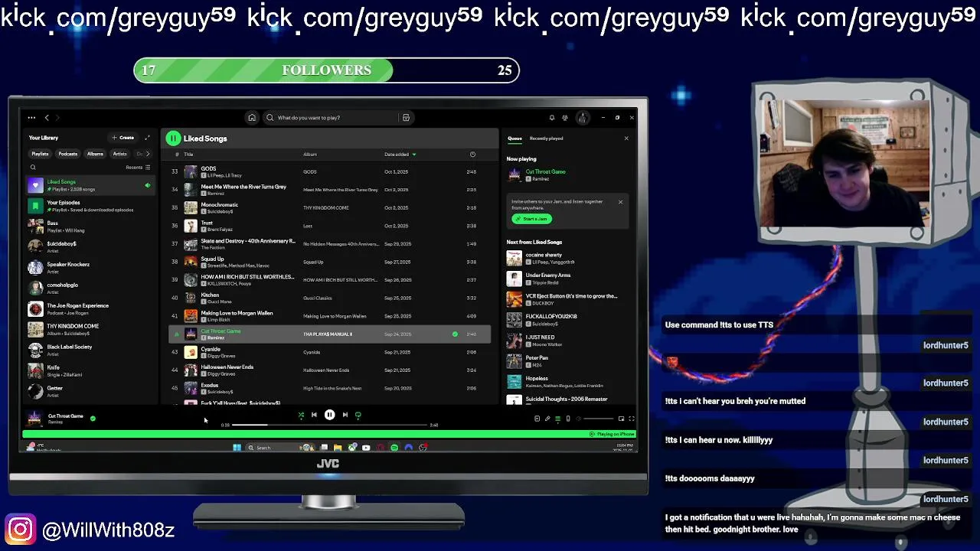Select Making Love to Morgan Wallen

pos(331,316)
